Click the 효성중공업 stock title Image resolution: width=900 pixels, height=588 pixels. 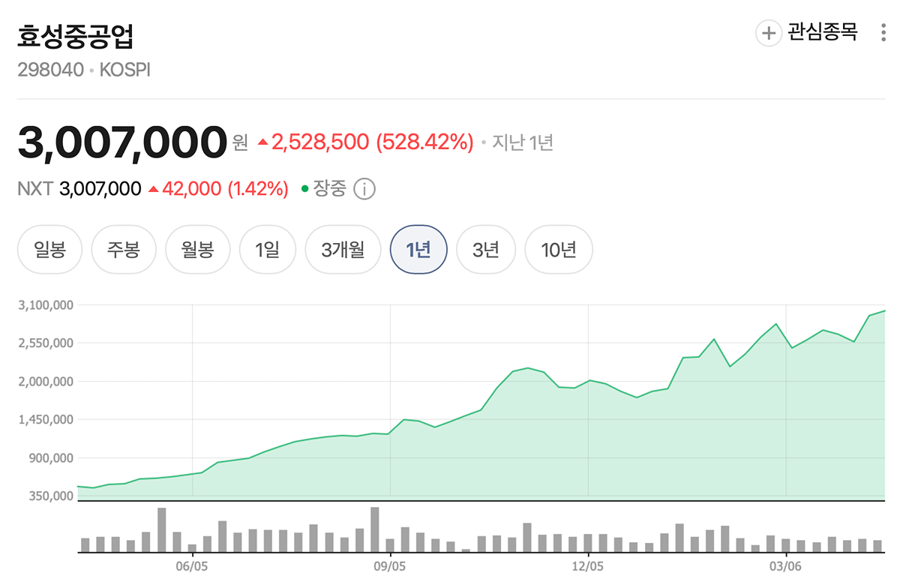pyautogui.click(x=76, y=35)
